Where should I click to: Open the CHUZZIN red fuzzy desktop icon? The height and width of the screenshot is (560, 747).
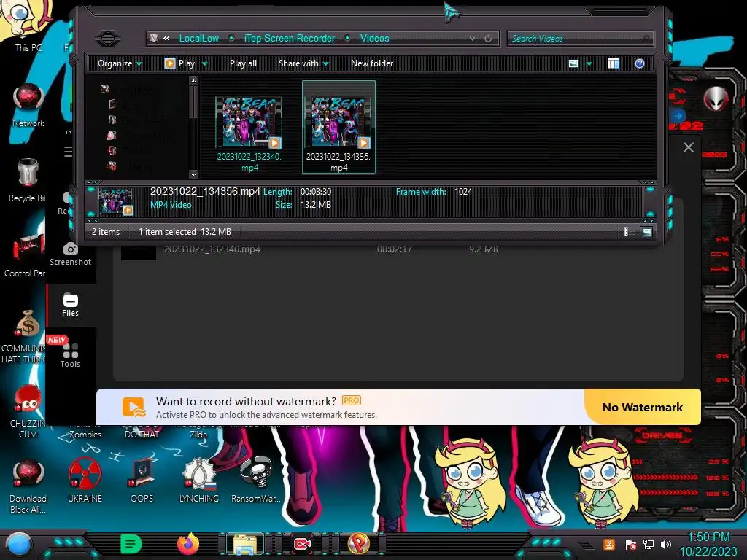tap(28, 411)
